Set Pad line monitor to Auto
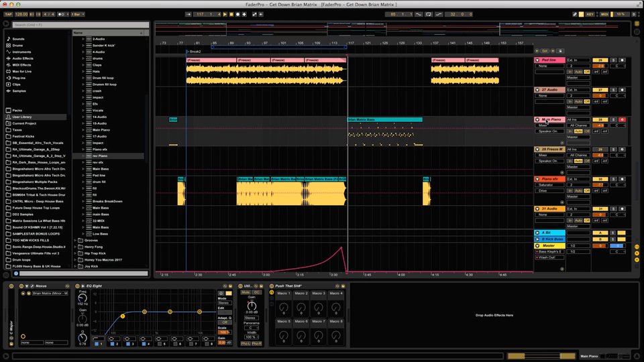 pyautogui.click(x=578, y=72)
